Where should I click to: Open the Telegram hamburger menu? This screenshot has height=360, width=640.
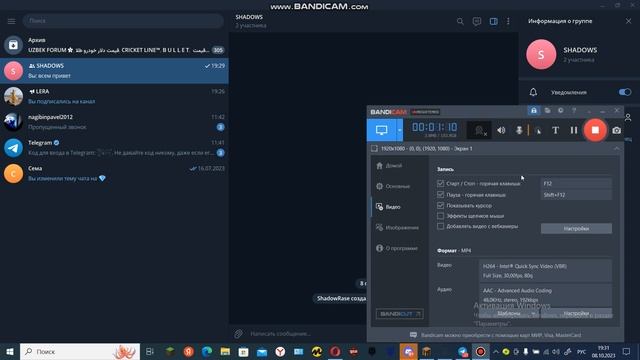[11, 21]
